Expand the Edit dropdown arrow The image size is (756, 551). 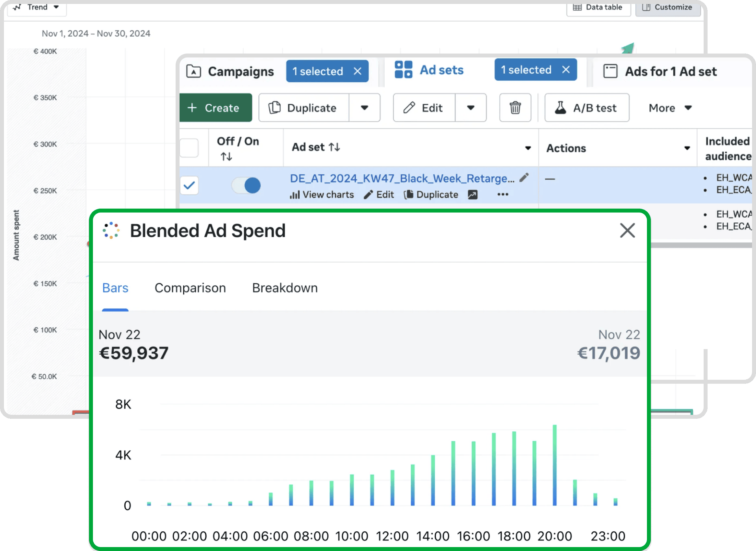pyautogui.click(x=471, y=108)
